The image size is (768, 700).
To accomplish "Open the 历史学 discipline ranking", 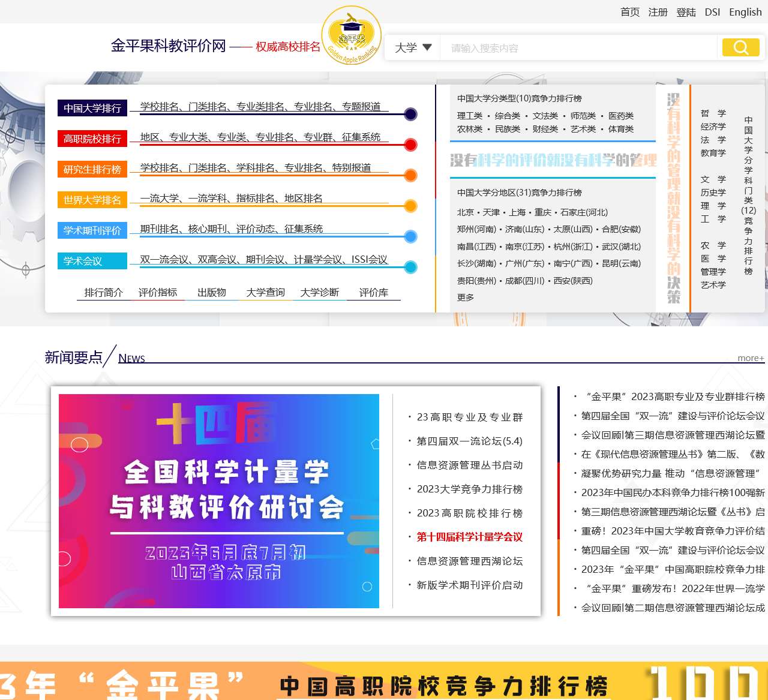I will point(713,193).
